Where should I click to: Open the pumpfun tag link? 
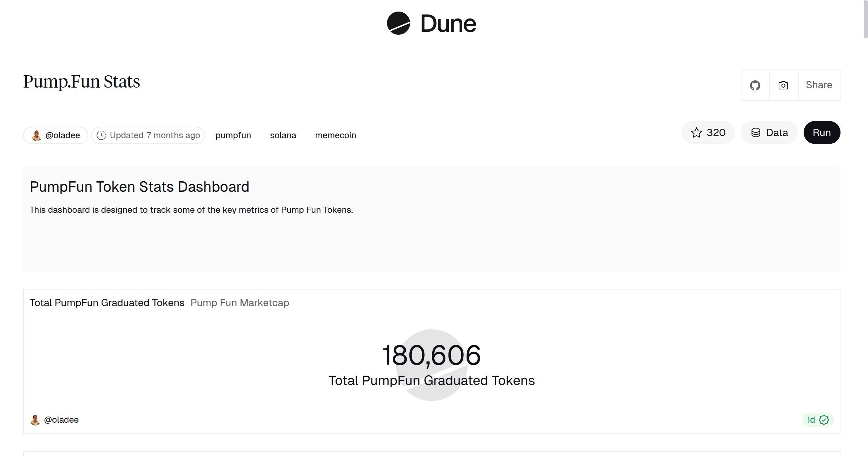[x=233, y=135]
